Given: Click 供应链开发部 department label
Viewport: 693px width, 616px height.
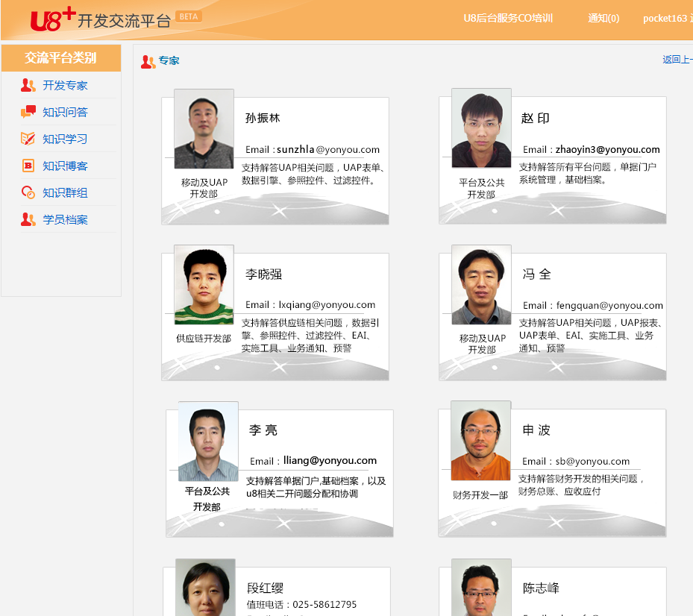Looking at the screenshot, I should pos(204,339).
